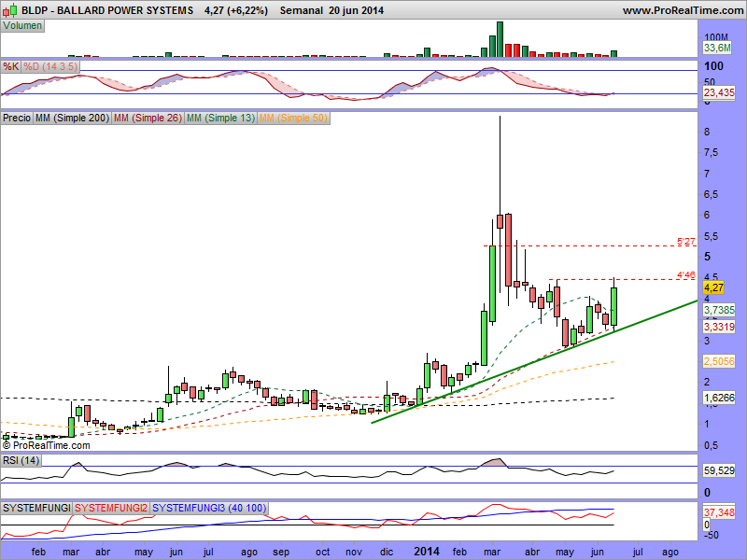
Task: Open MM (Simple 13) moving average settings
Action: click(x=220, y=118)
